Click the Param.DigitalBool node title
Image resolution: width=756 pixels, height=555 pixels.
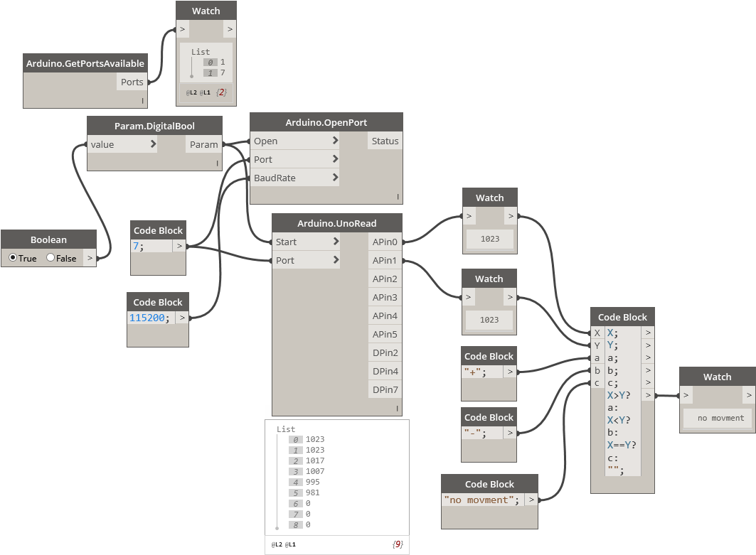[154, 126]
